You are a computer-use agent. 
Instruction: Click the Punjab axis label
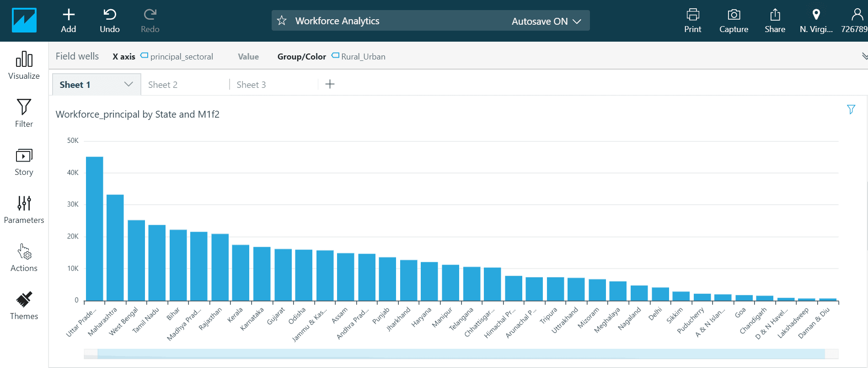[x=381, y=315]
